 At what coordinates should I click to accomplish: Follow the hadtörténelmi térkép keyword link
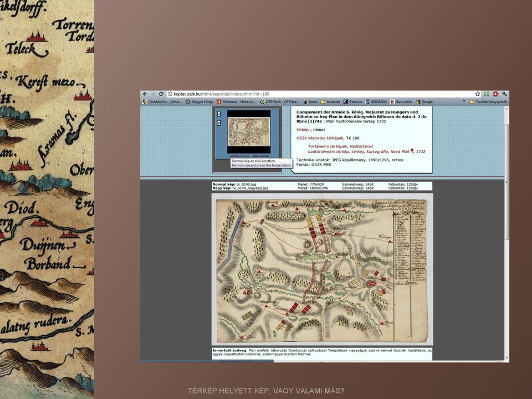pyautogui.click(x=328, y=152)
